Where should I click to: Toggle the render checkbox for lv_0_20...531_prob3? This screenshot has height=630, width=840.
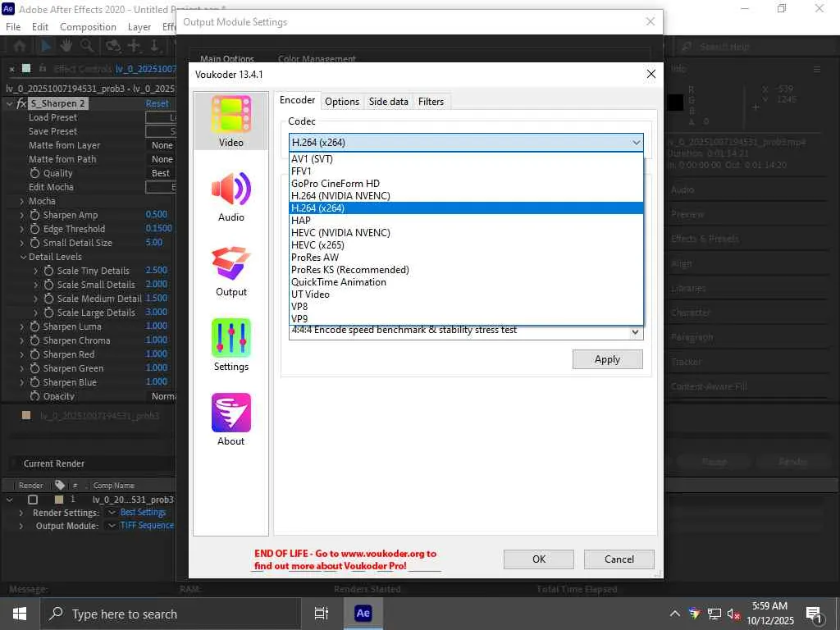[33, 500]
